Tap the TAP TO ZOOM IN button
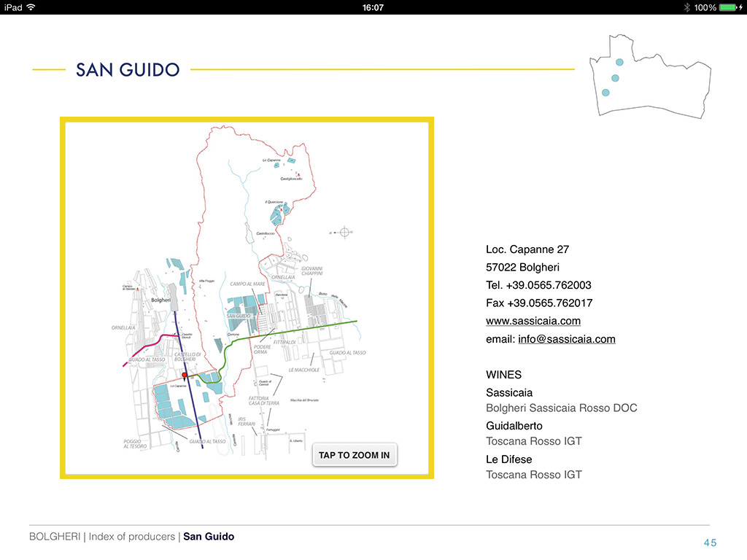This screenshot has width=747, height=560. [x=355, y=455]
